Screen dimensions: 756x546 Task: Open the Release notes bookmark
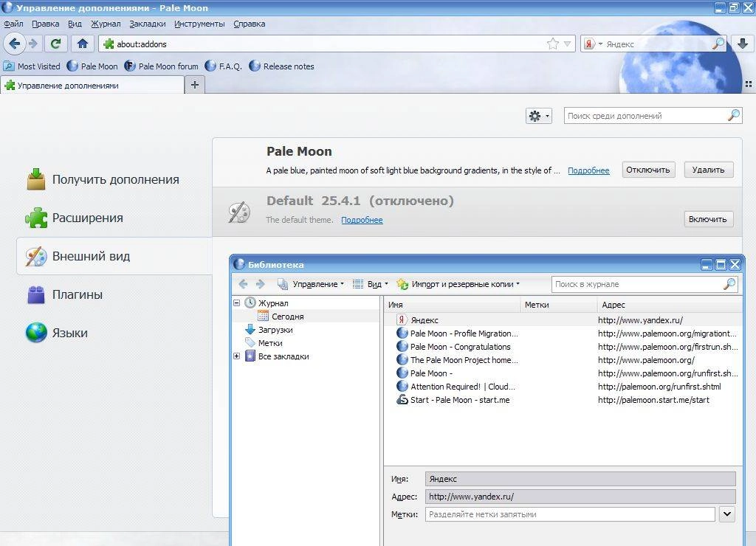click(281, 66)
